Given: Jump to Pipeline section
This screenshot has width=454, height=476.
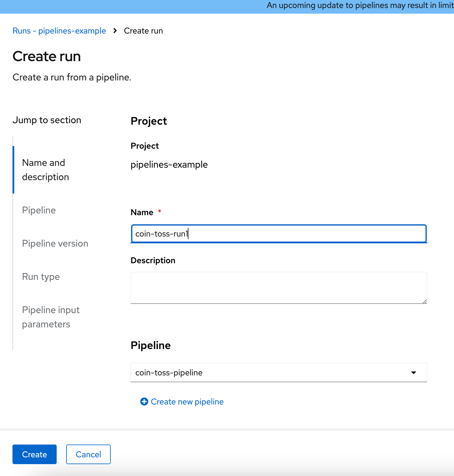Looking at the screenshot, I should [39, 210].
